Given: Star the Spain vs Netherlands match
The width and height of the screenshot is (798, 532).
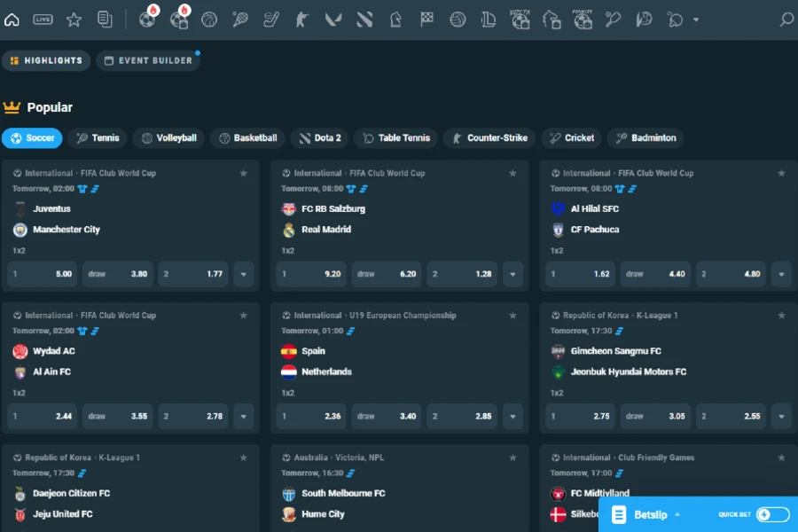Looking at the screenshot, I should pos(512,315).
